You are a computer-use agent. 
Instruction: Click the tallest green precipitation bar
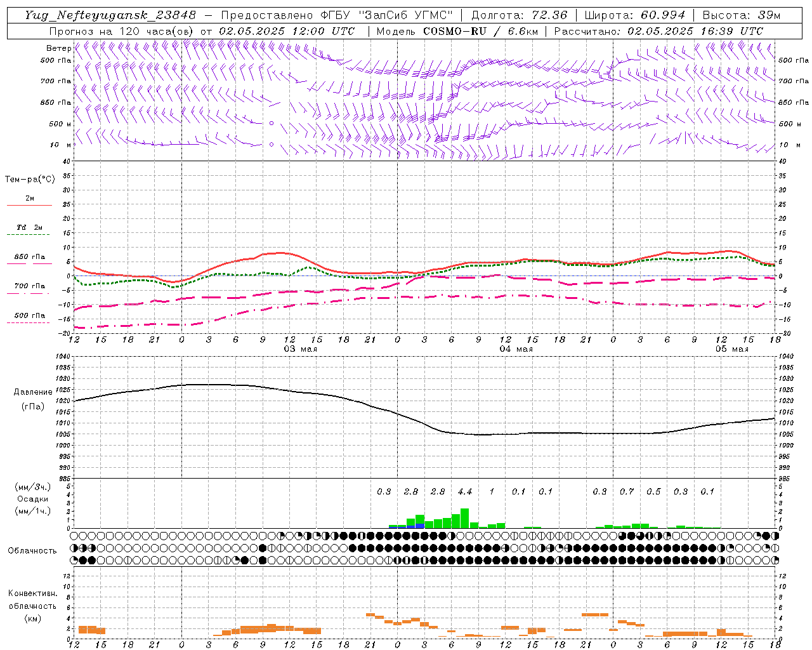[465, 518]
